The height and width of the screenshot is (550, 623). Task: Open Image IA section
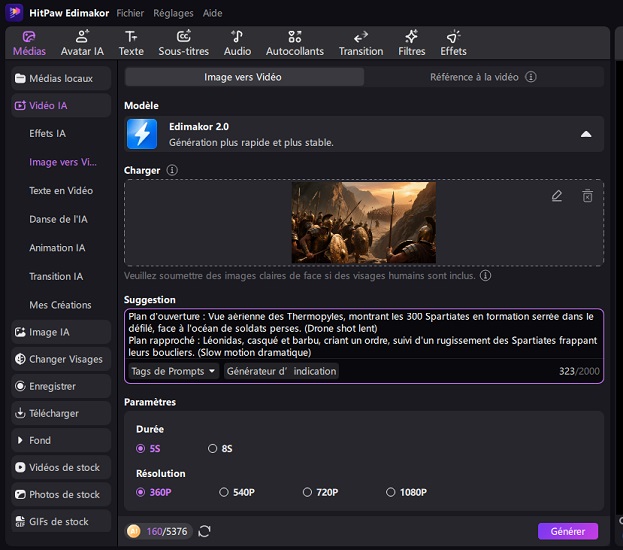[61, 332]
